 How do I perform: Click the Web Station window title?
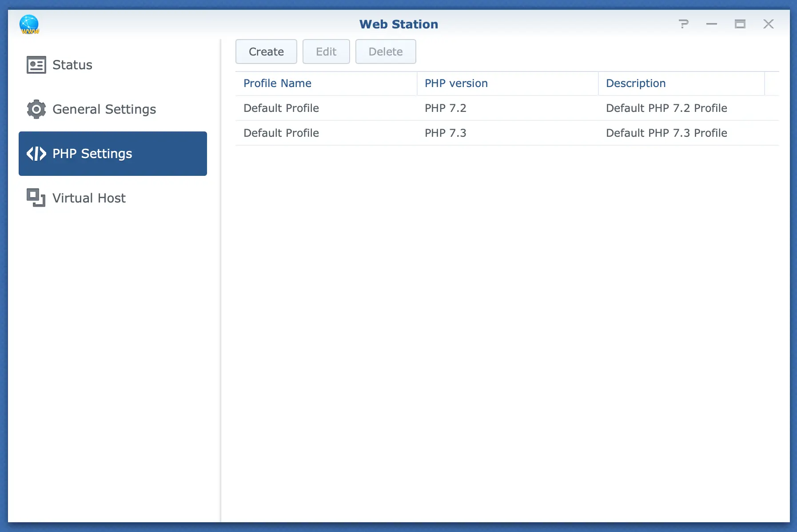[398, 24]
